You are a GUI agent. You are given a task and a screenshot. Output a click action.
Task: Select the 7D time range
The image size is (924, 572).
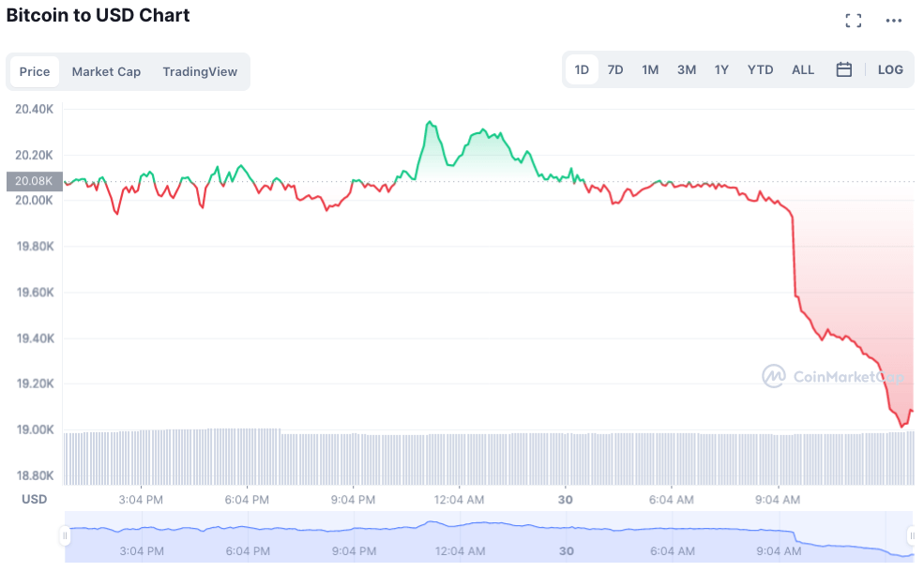[615, 69]
